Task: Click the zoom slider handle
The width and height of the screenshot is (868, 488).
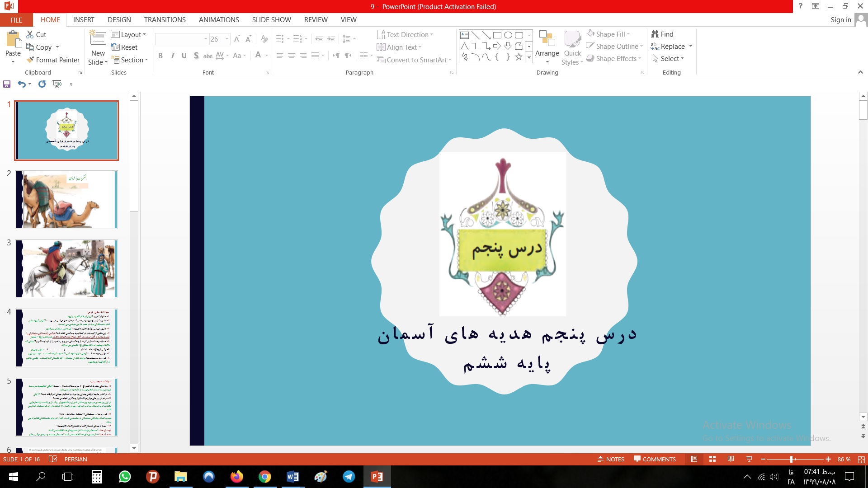Action: point(791,459)
